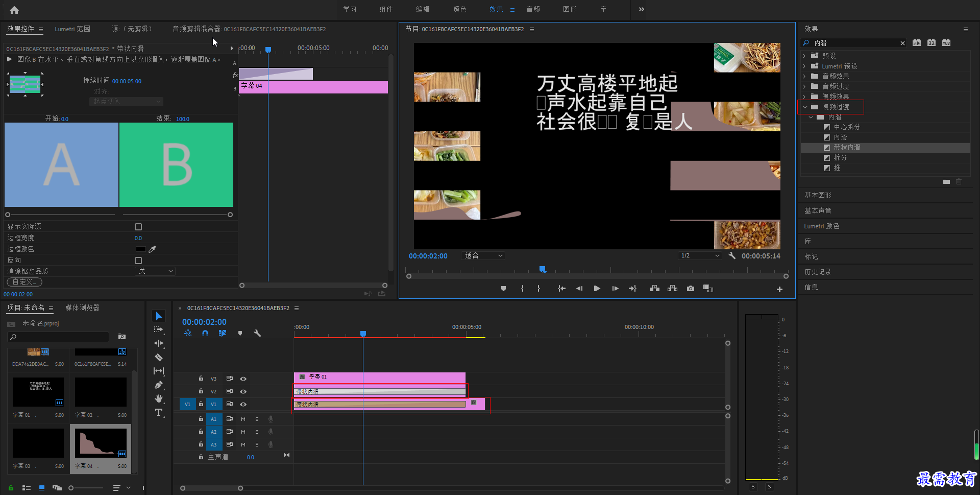
Task: Click Play in the Program monitor
Action: [597, 289]
